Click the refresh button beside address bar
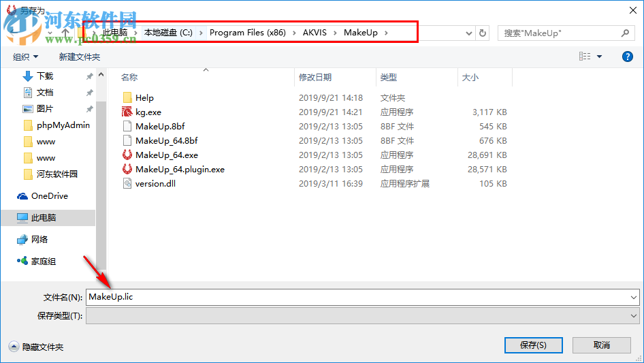Viewport: 644px width, 363px height. [x=483, y=33]
